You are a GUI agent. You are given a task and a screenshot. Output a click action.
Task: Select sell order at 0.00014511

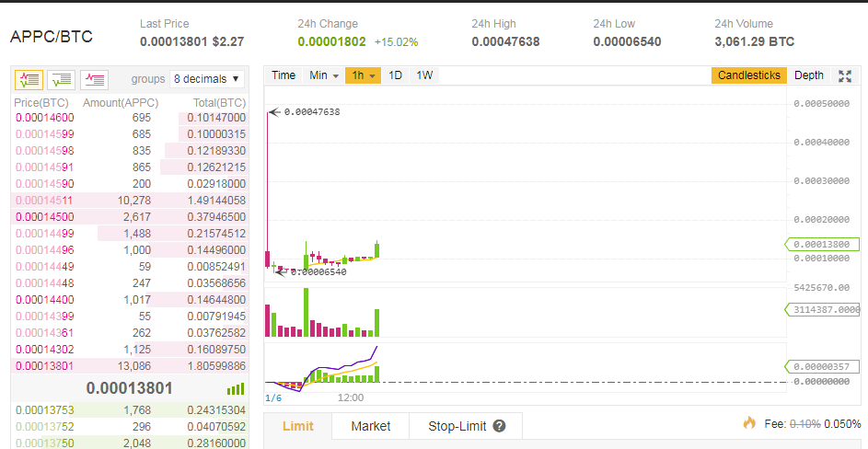pyautogui.click(x=130, y=201)
